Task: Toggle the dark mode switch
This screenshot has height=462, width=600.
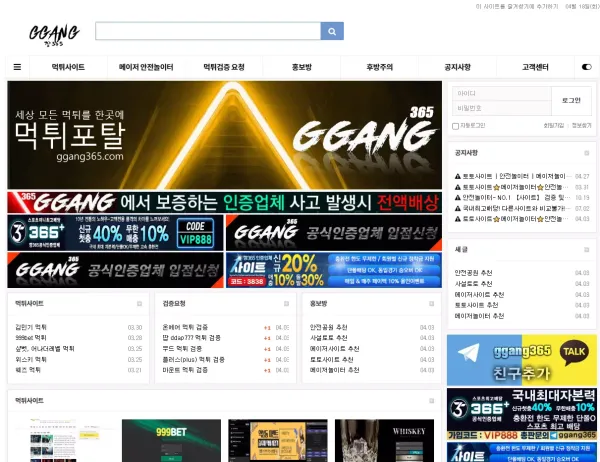Action: [x=586, y=67]
